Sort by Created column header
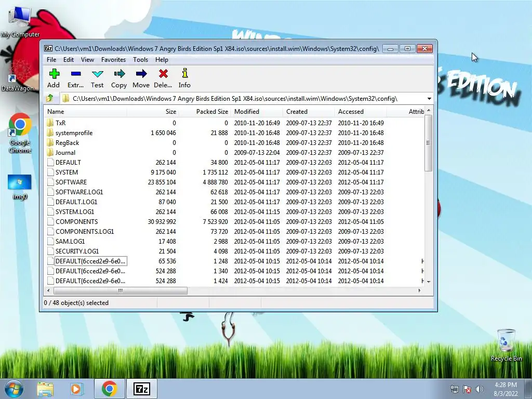 pyautogui.click(x=309, y=112)
